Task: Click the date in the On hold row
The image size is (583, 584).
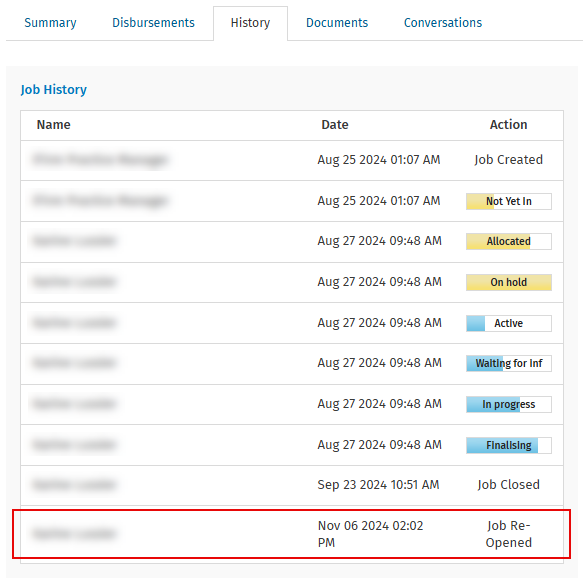Action: tap(380, 282)
